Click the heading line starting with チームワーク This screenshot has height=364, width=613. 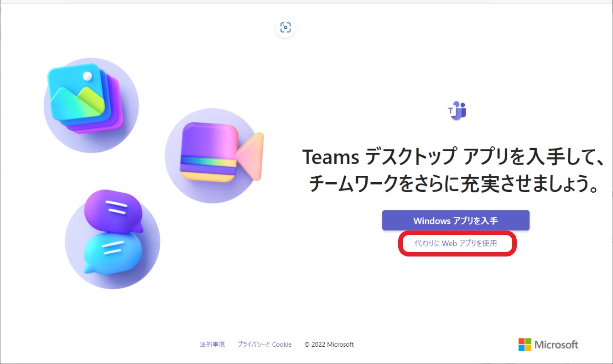[x=454, y=185]
